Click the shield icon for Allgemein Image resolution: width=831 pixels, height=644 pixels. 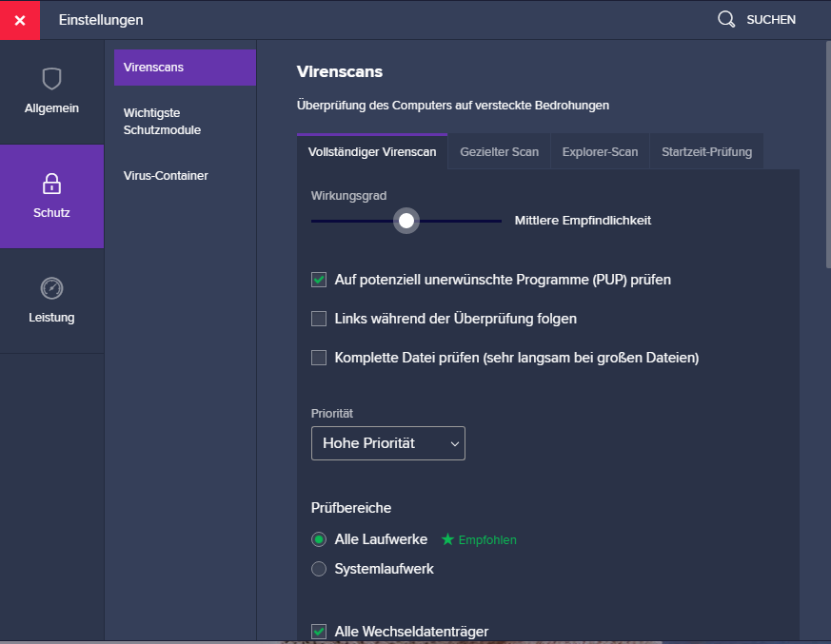point(51,79)
